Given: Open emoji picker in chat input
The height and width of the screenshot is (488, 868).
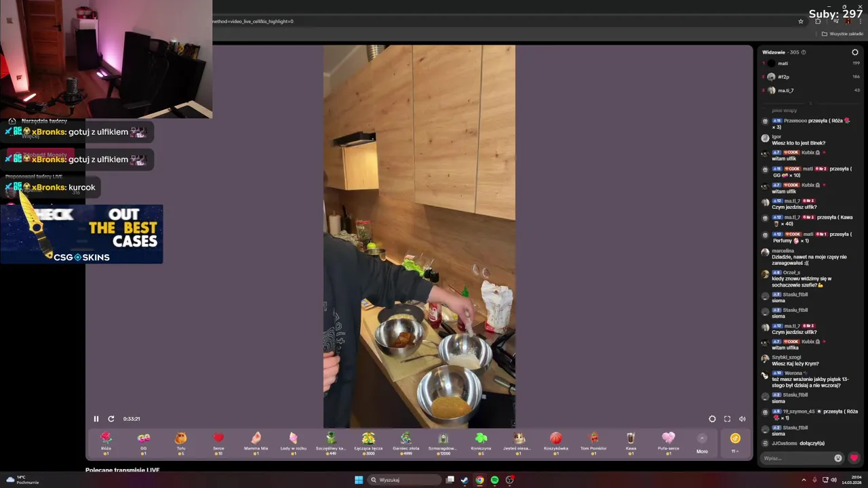Looking at the screenshot, I should click(838, 458).
